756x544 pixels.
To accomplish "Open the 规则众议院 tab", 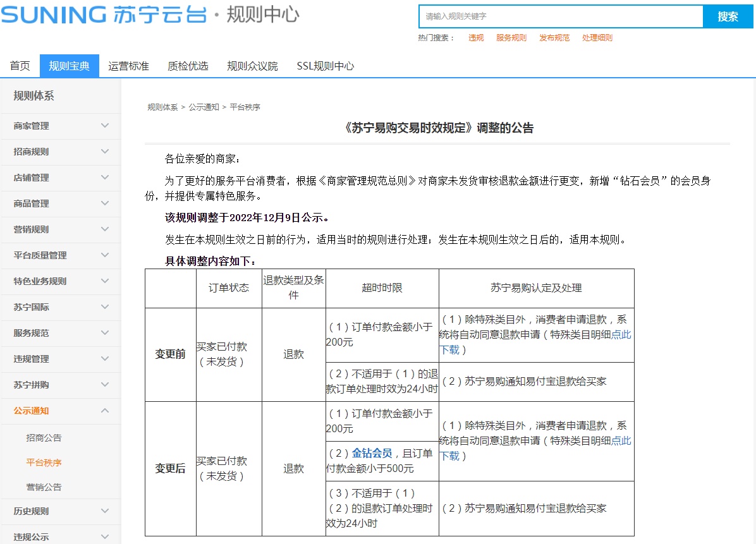I will (252, 66).
